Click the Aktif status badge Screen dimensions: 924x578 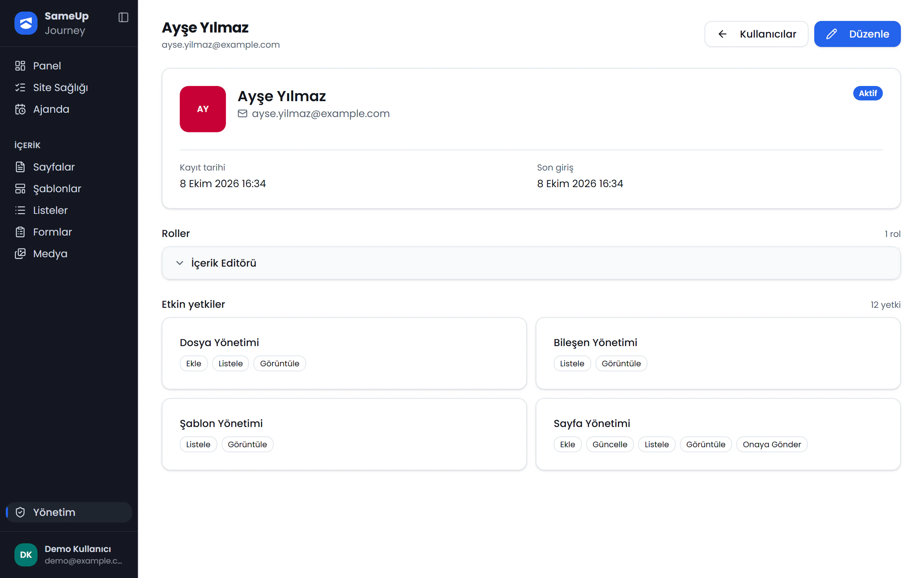pos(867,93)
